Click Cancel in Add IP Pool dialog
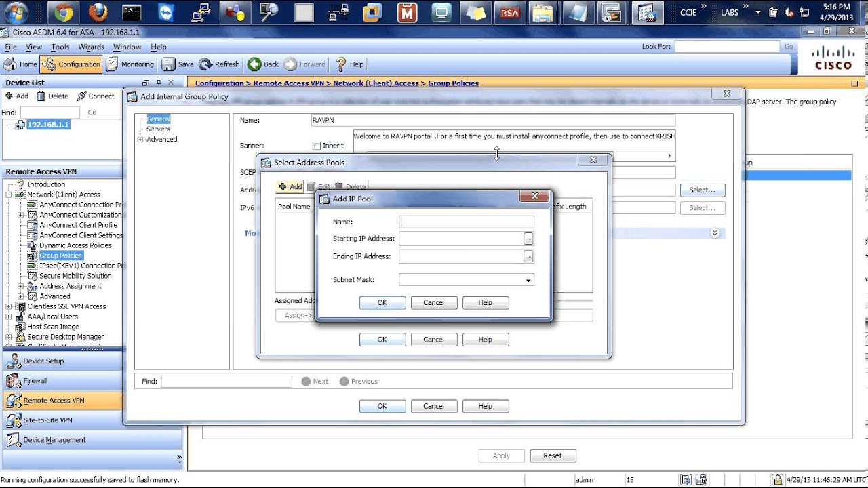This screenshot has height=488, width=868. 434,303
